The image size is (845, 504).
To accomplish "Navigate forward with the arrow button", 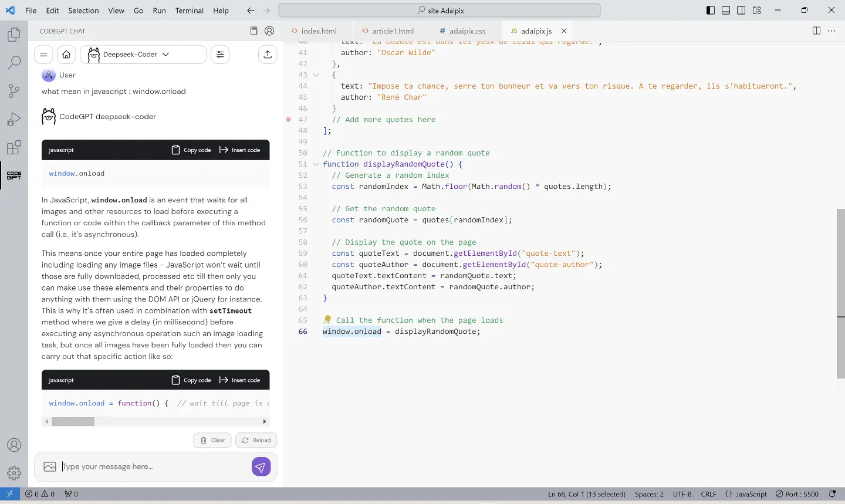I will pyautogui.click(x=266, y=11).
